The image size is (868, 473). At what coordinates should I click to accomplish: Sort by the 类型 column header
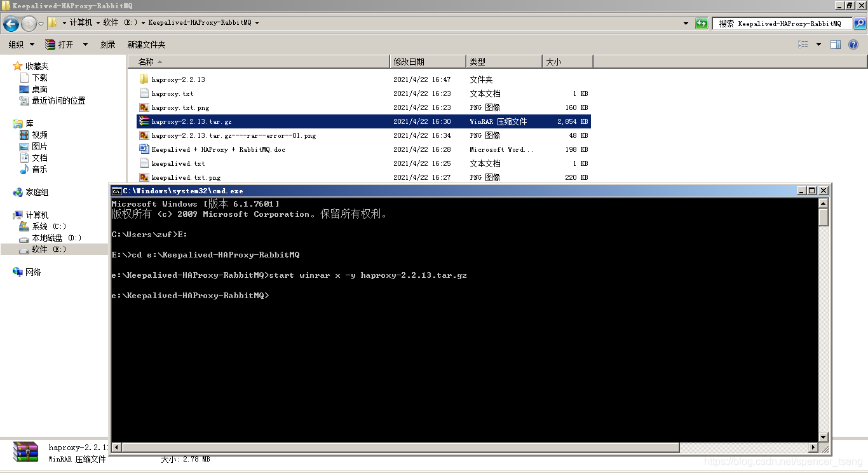(x=504, y=62)
